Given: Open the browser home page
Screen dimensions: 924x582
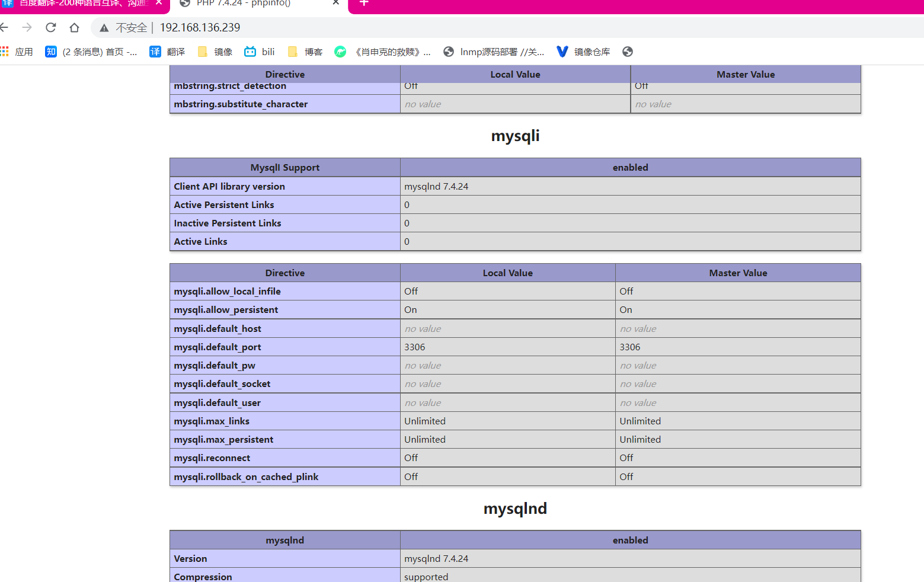Looking at the screenshot, I should [74, 27].
